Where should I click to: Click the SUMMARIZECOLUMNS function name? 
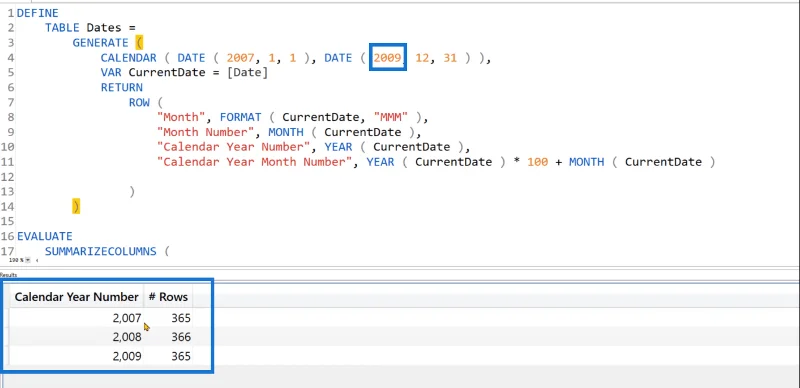click(101, 251)
